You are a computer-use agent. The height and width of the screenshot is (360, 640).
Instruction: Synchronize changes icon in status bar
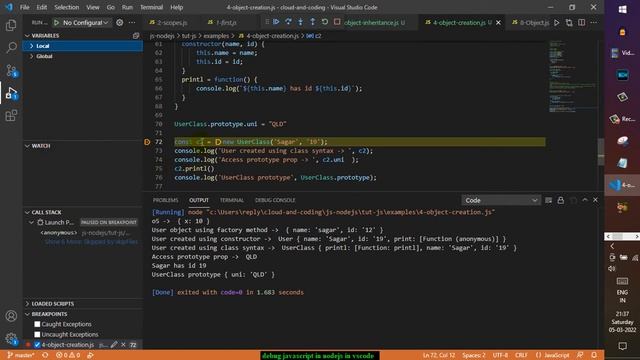[x=45, y=355]
